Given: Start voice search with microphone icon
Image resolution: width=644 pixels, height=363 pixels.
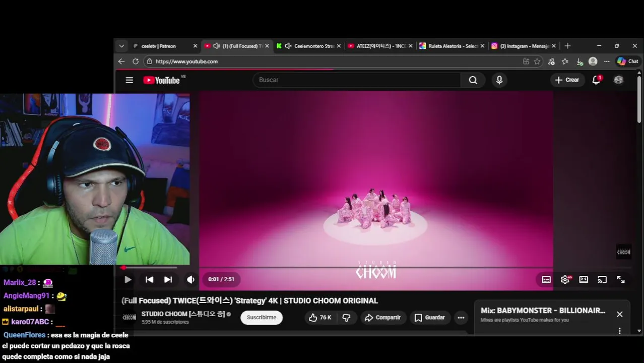Looking at the screenshot, I should (499, 80).
